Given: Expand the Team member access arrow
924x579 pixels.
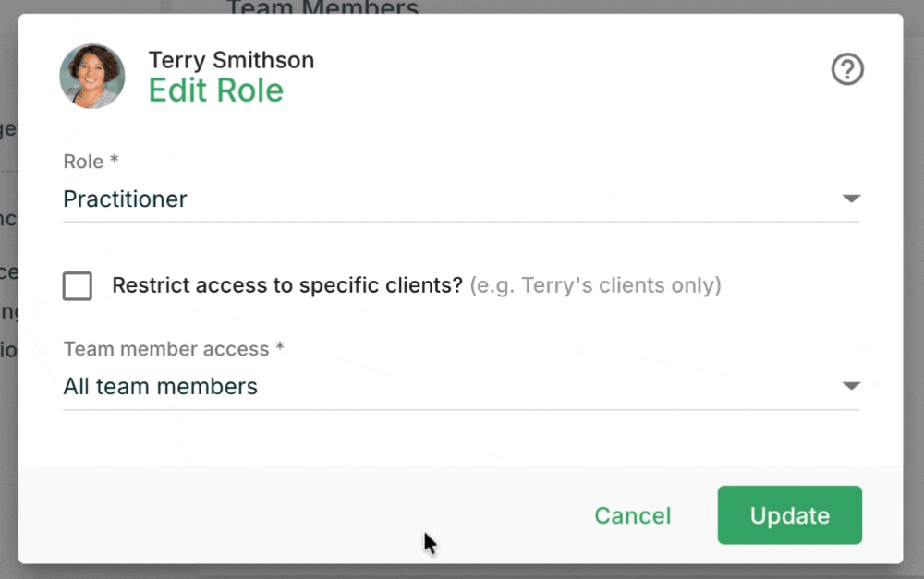Looking at the screenshot, I should [x=851, y=386].
